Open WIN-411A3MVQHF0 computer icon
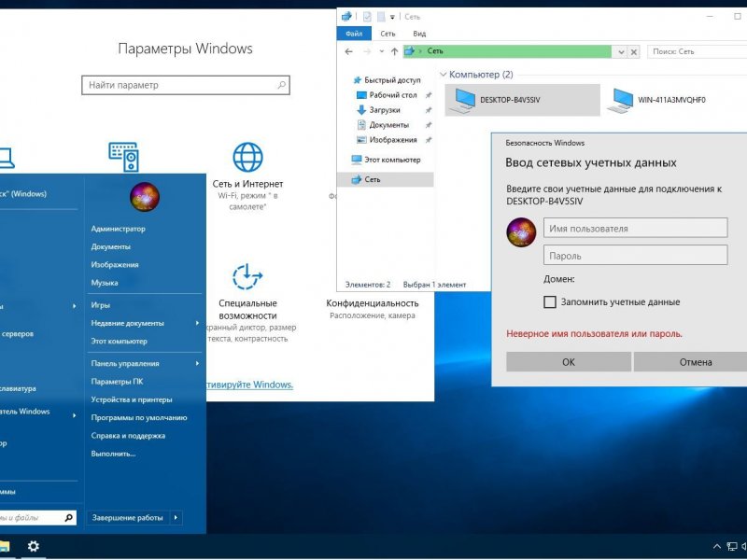747x560 pixels. pyautogui.click(x=656, y=100)
